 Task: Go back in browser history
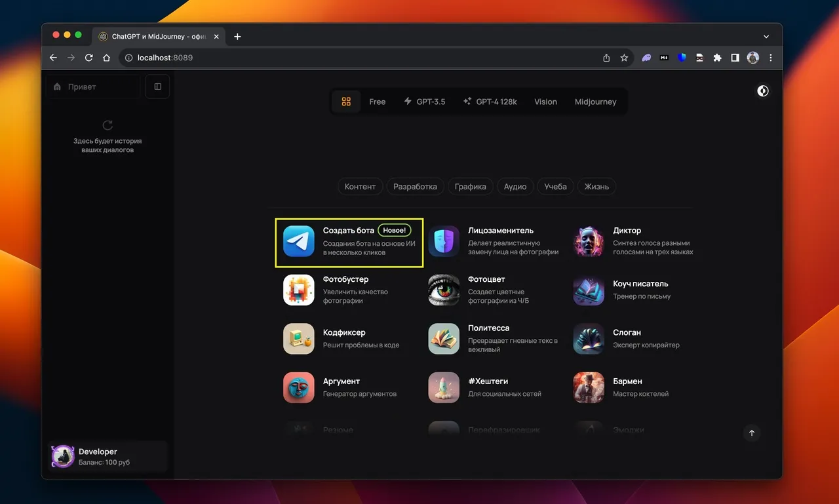(54, 58)
